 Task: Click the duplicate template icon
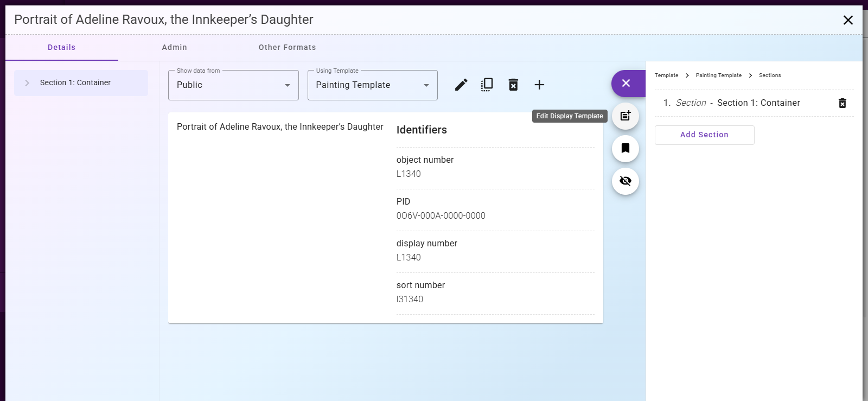click(x=487, y=85)
